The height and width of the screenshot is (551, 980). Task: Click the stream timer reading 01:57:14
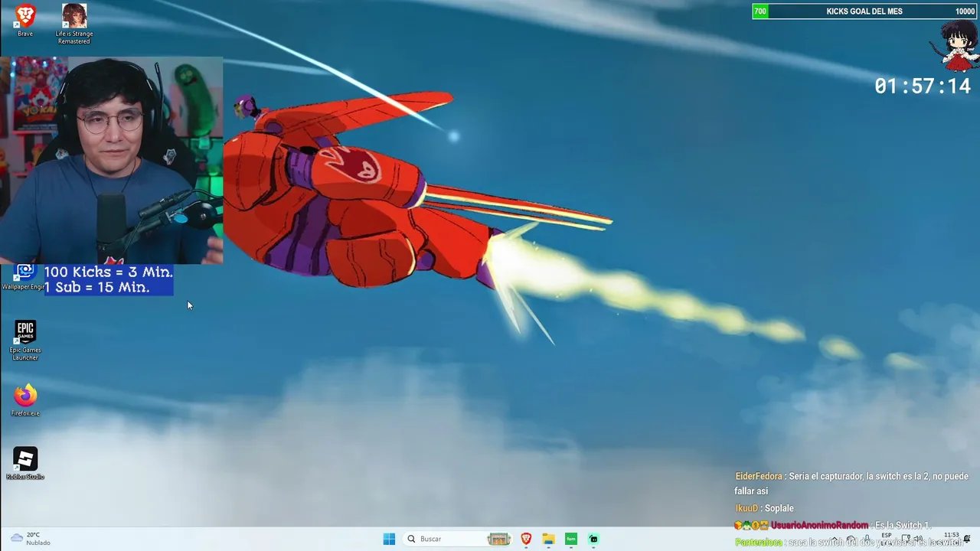click(x=923, y=86)
